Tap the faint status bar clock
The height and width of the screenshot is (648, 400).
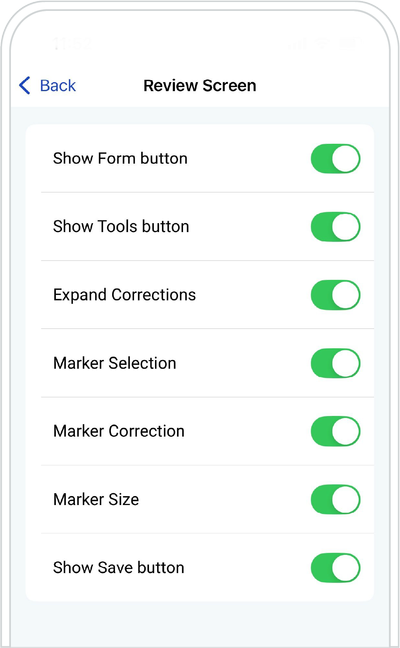(73, 43)
